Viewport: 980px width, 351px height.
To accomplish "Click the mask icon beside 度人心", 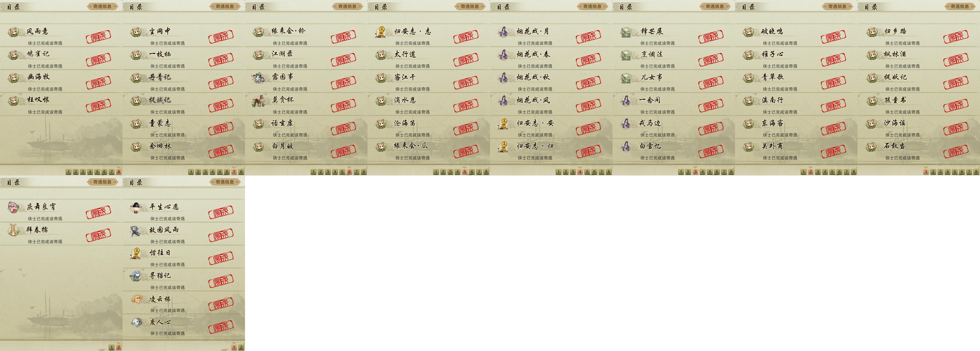I will point(136,323).
